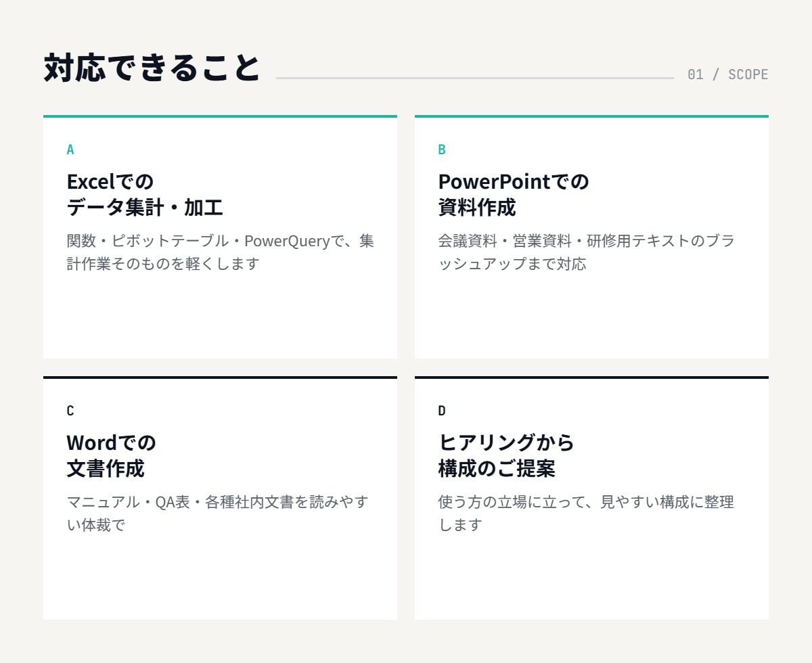Click the PowerPointでの資料作成 title
Viewport: 812px width, 663px height.
pyautogui.click(x=514, y=194)
